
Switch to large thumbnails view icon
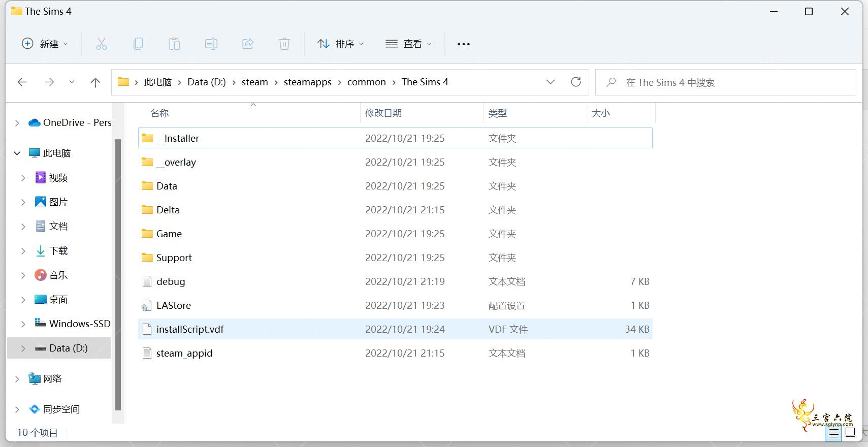850,433
